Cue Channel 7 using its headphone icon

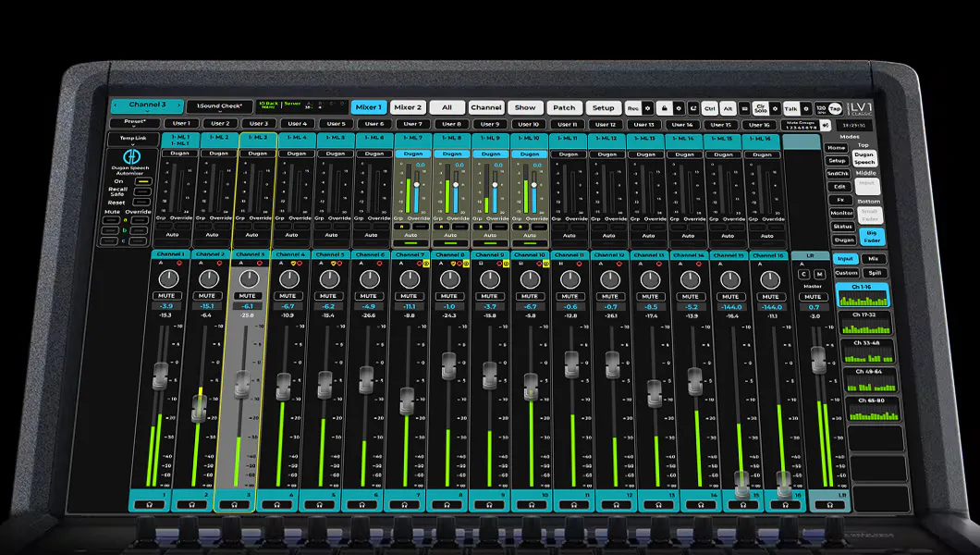coord(404,504)
